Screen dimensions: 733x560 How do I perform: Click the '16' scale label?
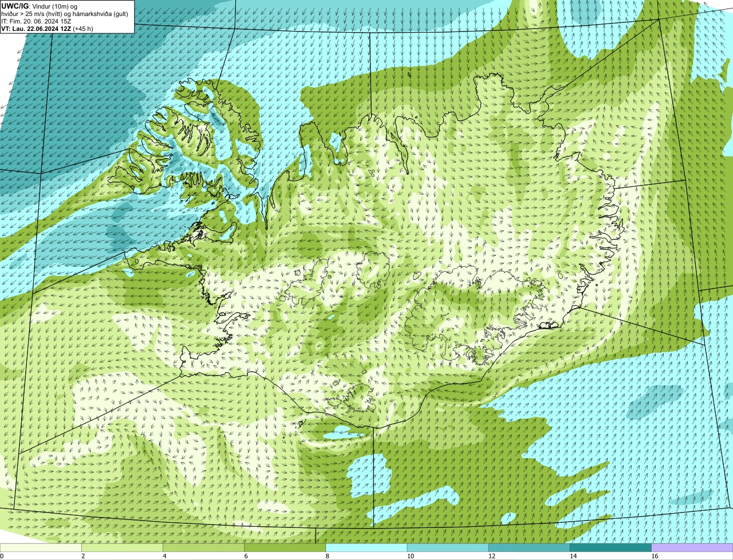(655, 556)
